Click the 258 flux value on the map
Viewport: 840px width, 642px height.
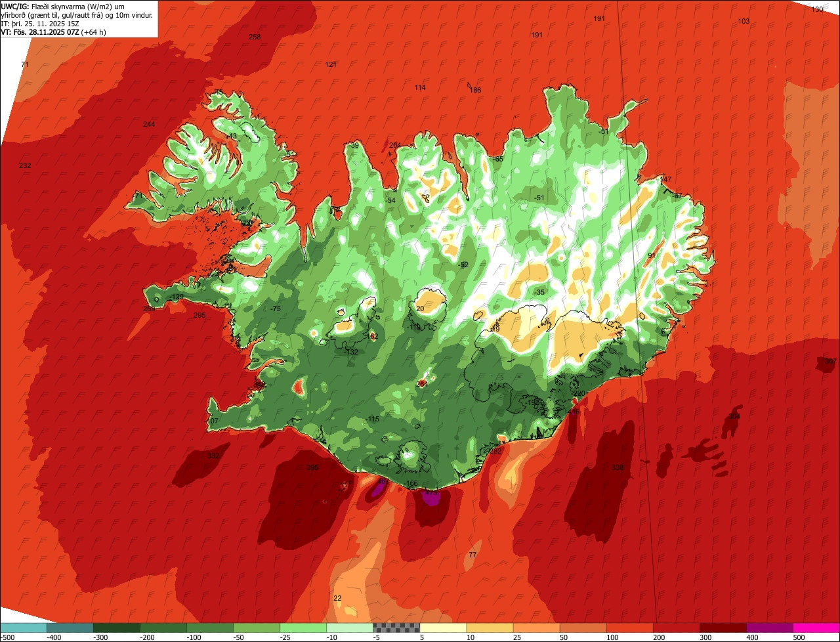click(255, 37)
